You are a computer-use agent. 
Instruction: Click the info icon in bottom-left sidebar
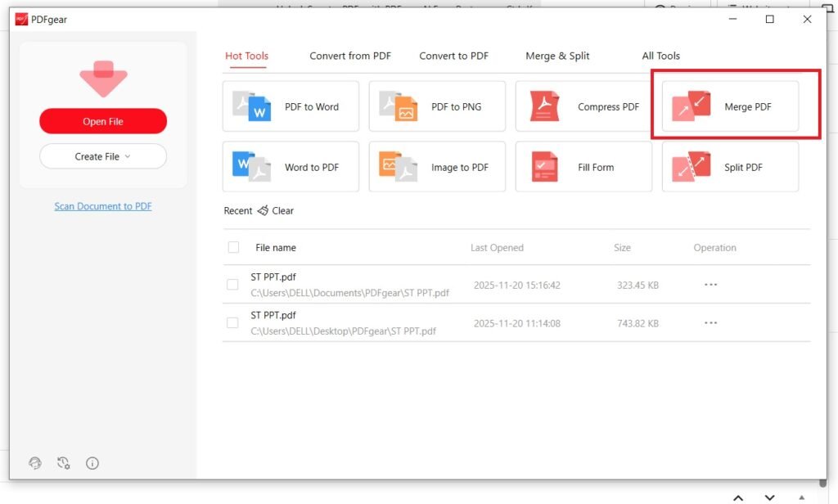tap(92, 463)
